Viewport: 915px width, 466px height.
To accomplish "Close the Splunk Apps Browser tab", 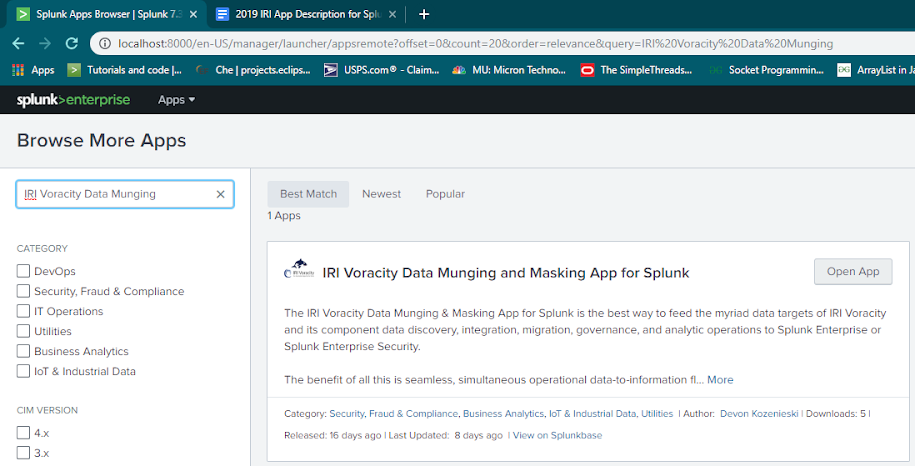I will 194,14.
